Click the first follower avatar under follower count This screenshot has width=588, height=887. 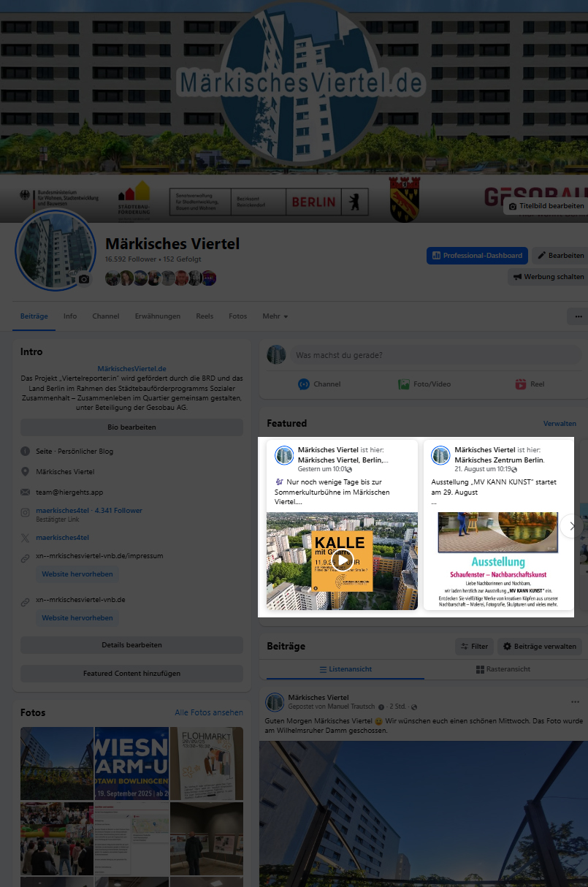tap(112, 278)
